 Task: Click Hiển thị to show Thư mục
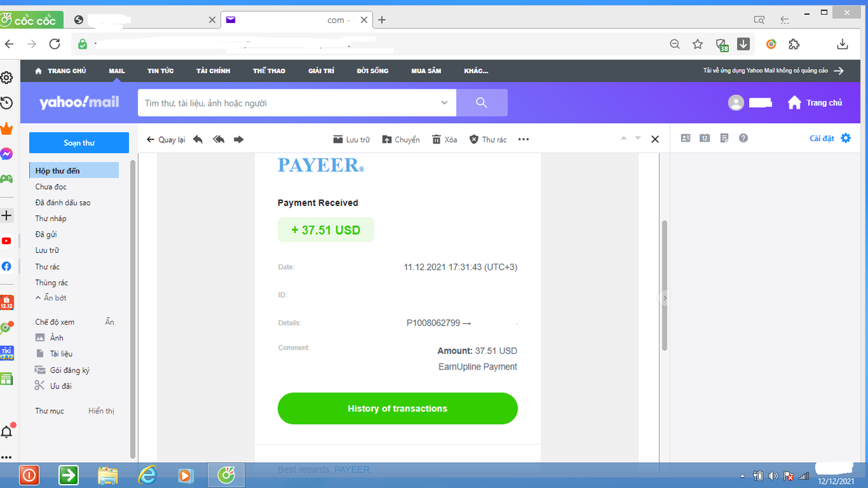[x=101, y=411]
